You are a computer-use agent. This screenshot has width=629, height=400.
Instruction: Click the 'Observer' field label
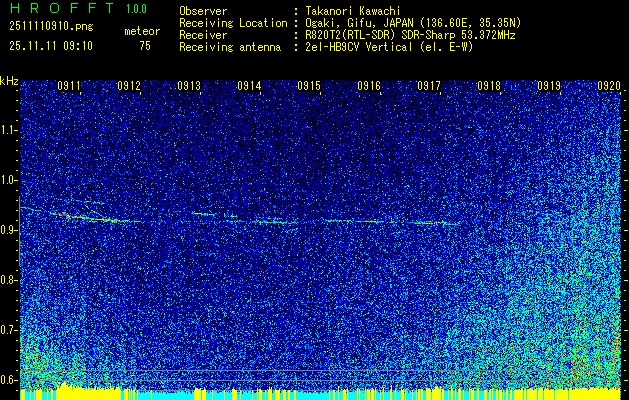[x=203, y=11]
